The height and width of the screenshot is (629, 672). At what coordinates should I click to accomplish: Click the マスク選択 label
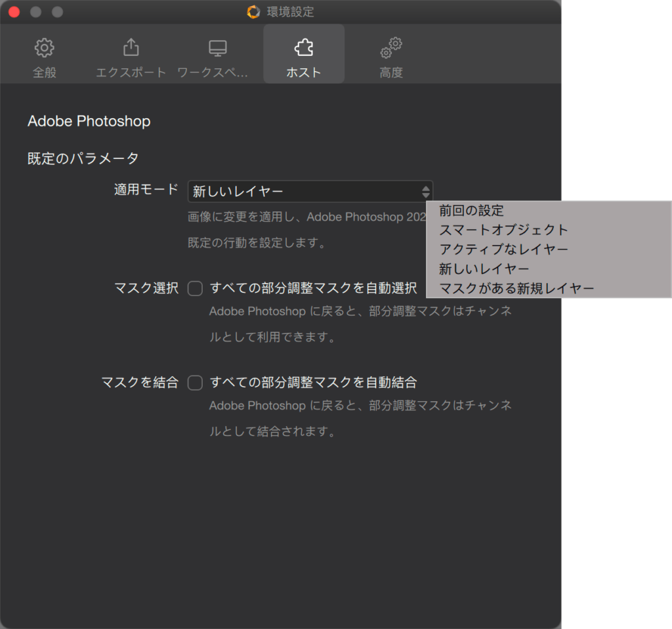146,288
